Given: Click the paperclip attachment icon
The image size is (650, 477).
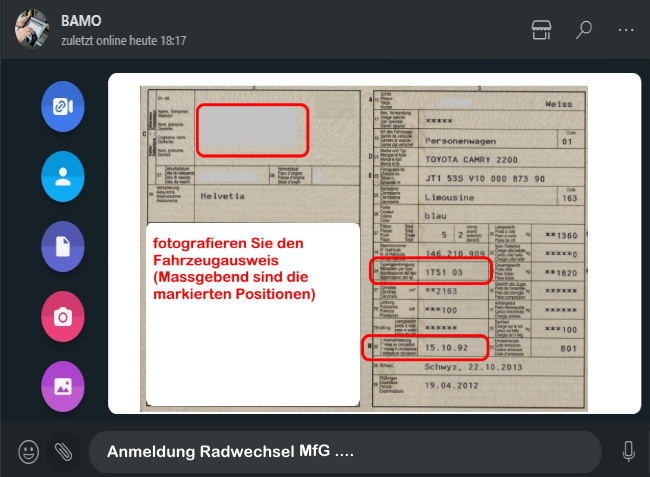Looking at the screenshot, I should tap(63, 452).
